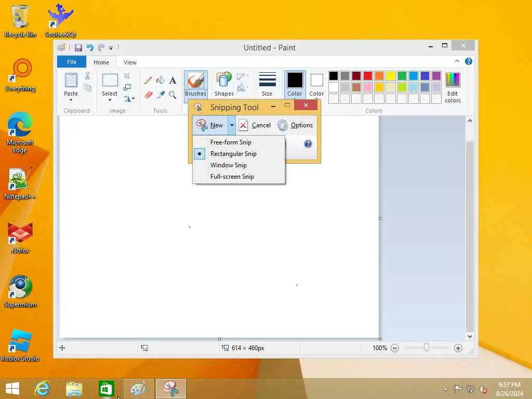Select the Color picker eyedropper tool
Image resolution: width=532 pixels, height=399 pixels.
161,95
